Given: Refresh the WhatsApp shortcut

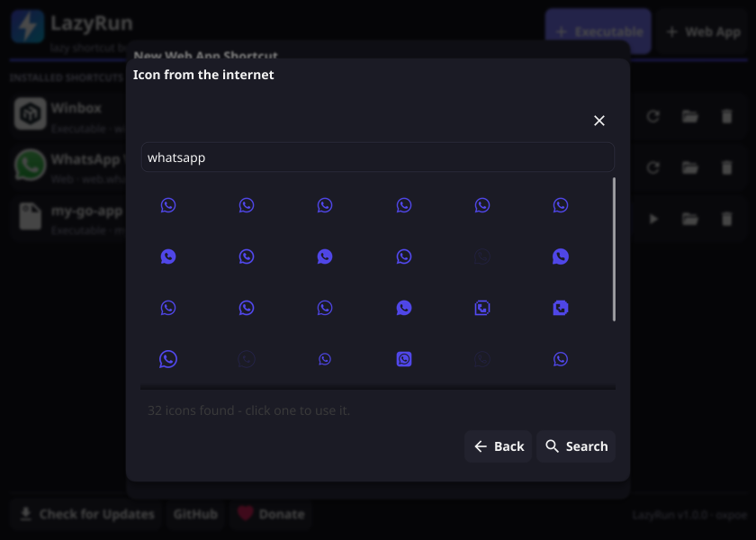Looking at the screenshot, I should coord(652,167).
